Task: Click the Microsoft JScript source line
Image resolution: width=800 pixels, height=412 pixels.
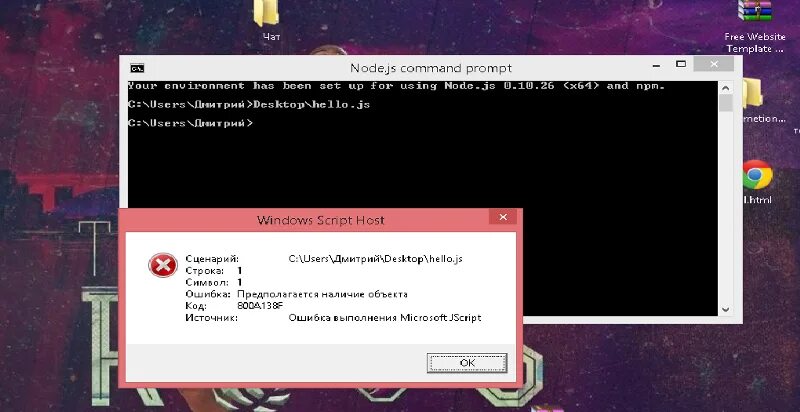Action: [x=385, y=318]
